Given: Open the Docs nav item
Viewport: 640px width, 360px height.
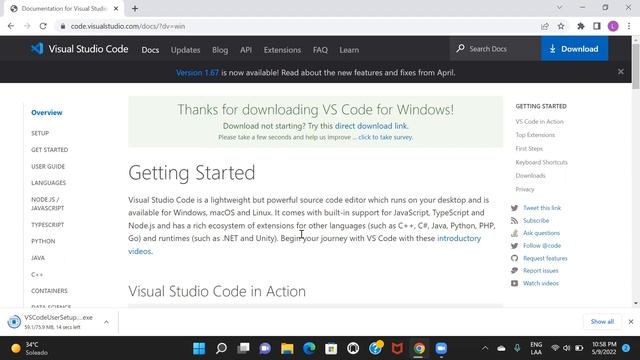Looking at the screenshot, I should (150, 50).
